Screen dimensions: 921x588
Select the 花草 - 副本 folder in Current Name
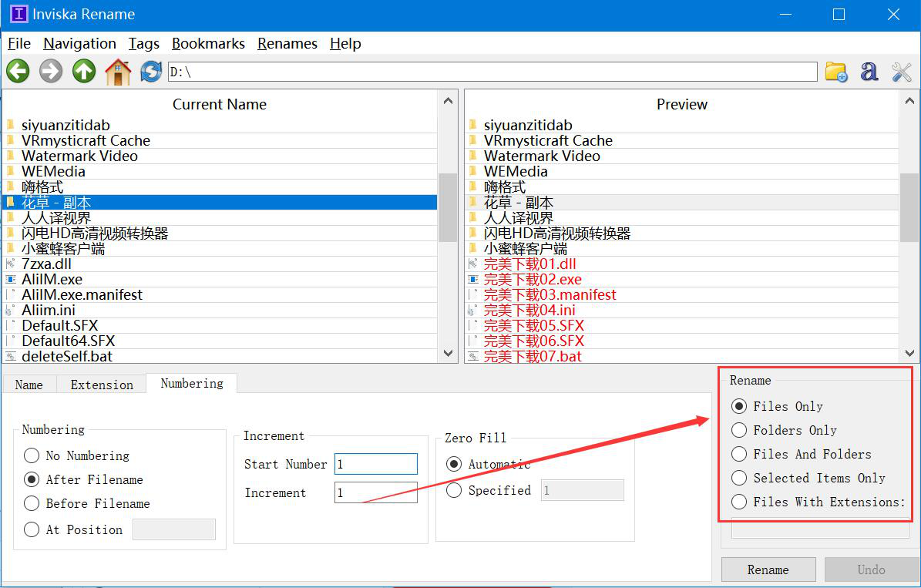(x=220, y=202)
